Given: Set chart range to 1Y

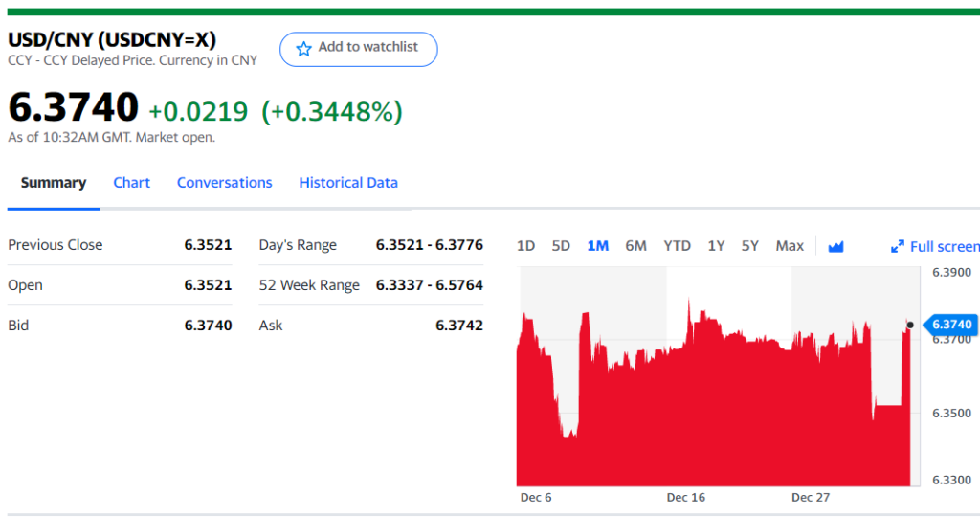Looking at the screenshot, I should 716,246.
